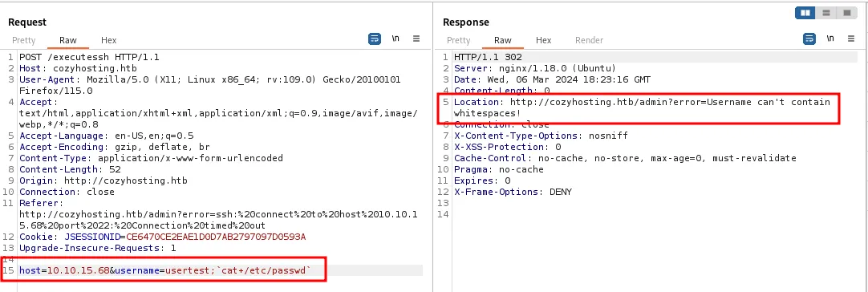
Task: Click the Accept-Language header line
Action: pos(106,136)
